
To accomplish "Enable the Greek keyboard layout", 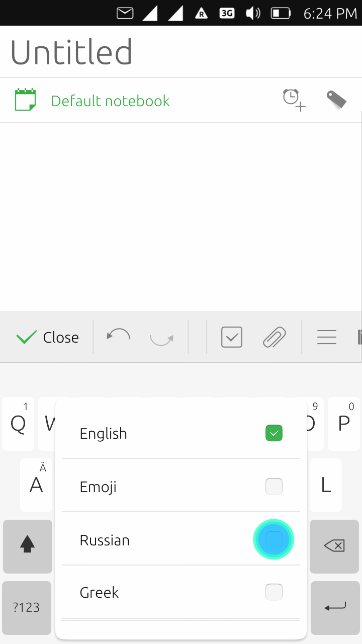I will pyautogui.click(x=274, y=592).
